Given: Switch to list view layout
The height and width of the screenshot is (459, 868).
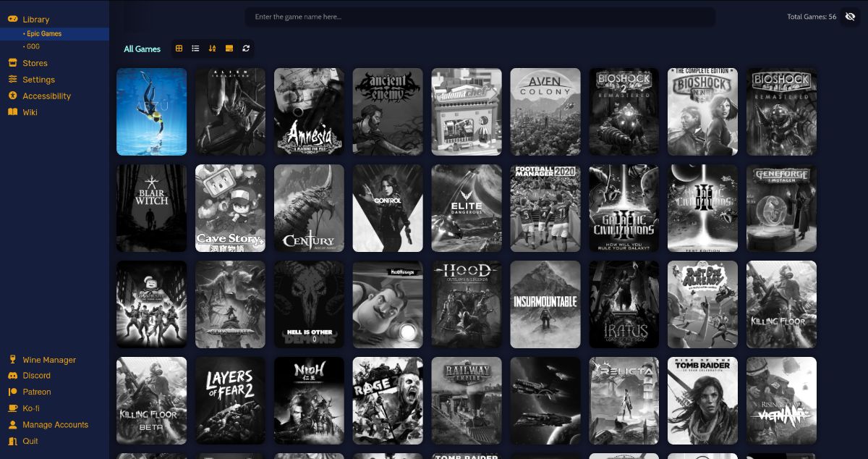Looking at the screenshot, I should [x=195, y=49].
